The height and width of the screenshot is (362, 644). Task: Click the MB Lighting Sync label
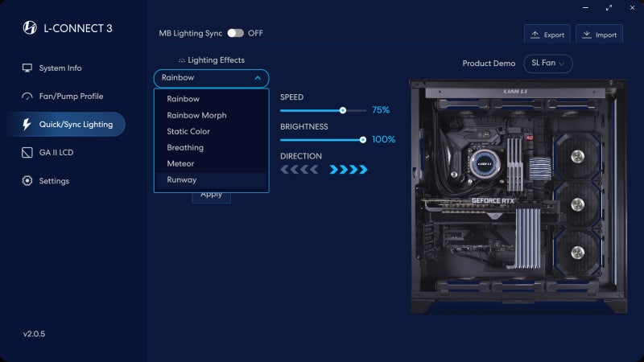(190, 33)
